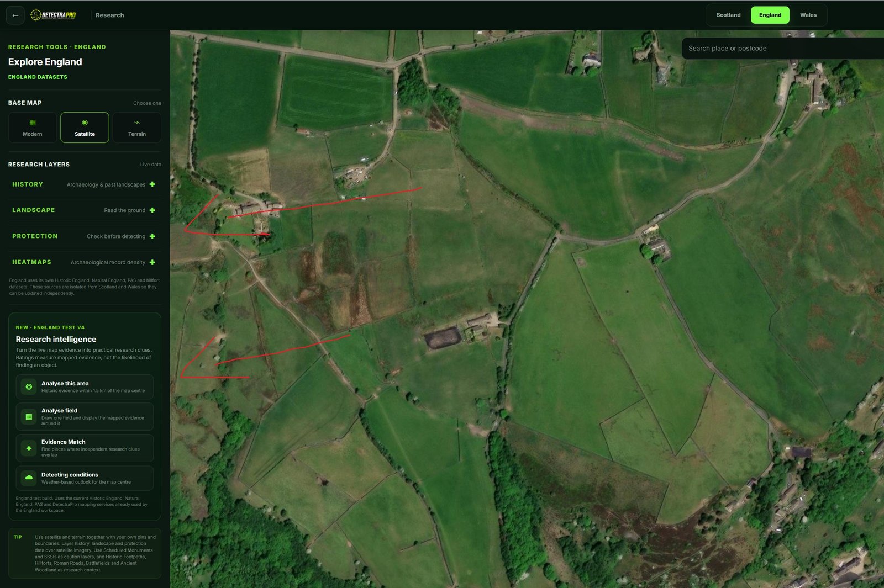Click the Evidence Match button label

pyautogui.click(x=64, y=442)
